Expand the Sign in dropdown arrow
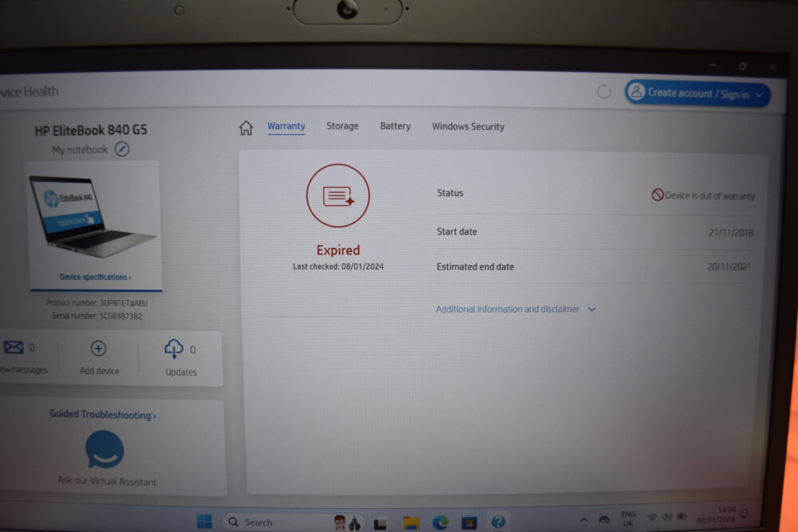 pyautogui.click(x=759, y=95)
